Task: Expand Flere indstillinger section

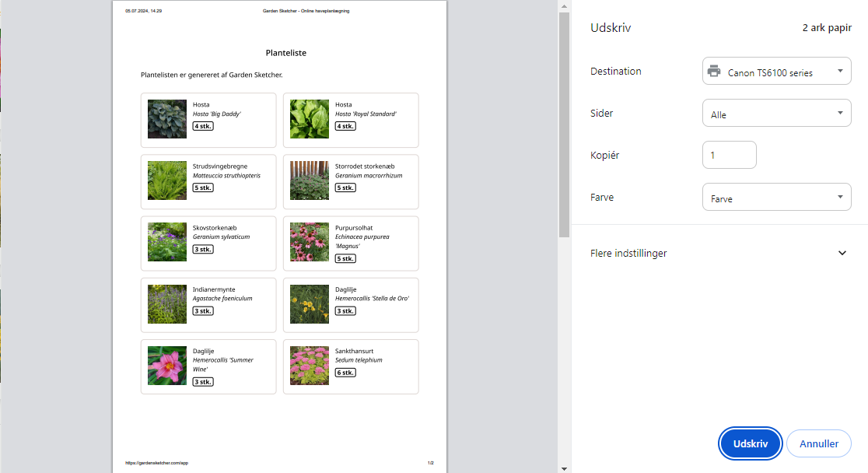Action: click(x=719, y=253)
